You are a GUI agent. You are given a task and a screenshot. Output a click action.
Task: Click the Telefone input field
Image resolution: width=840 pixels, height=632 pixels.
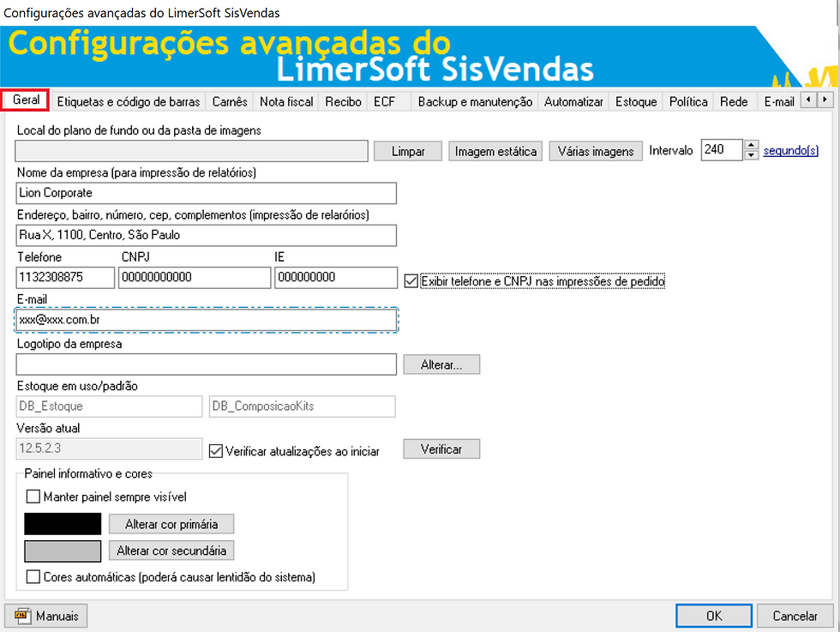point(65,278)
